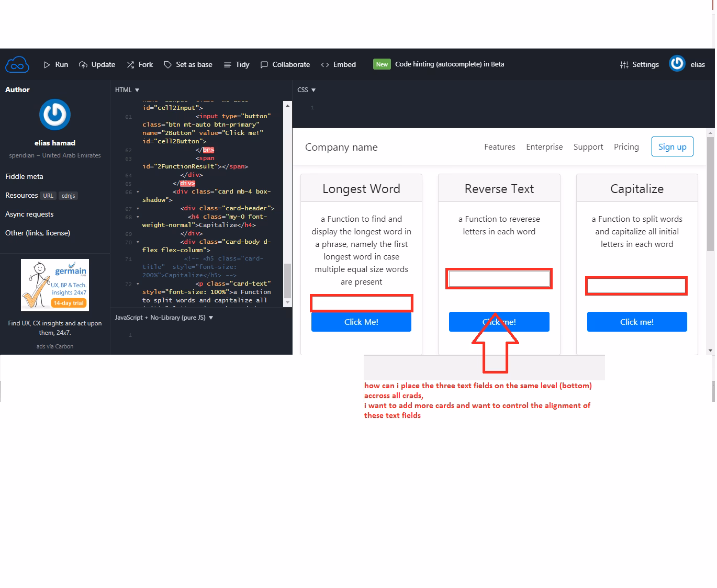The width and height of the screenshot is (717, 588).
Task: Click inside the Reverse Text input field
Action: click(x=498, y=278)
